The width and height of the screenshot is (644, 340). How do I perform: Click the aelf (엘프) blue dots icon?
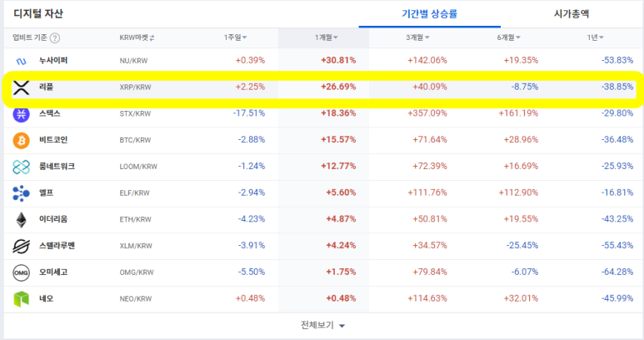[x=21, y=193]
